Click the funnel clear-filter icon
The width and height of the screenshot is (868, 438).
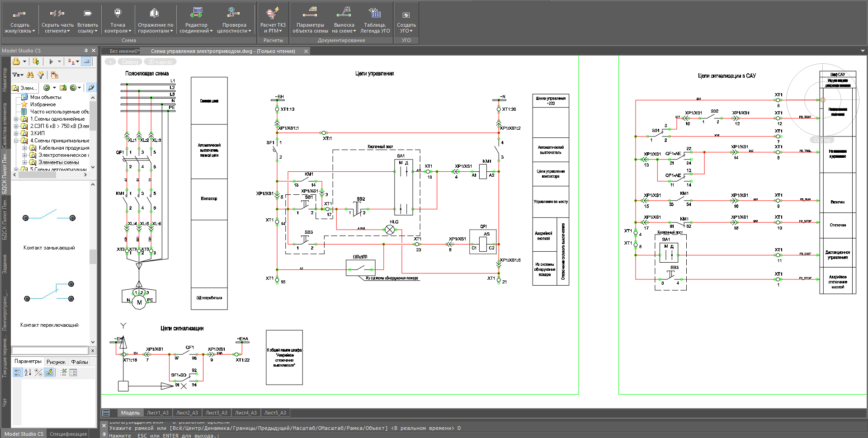41,75
